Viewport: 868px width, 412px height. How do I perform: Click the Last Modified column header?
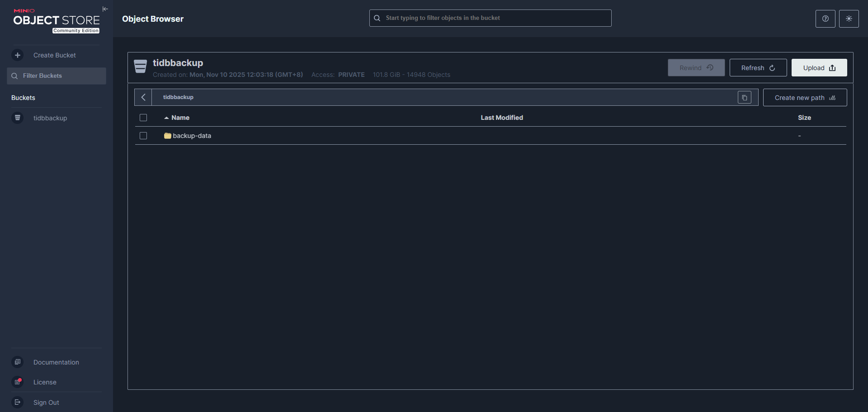(502, 118)
